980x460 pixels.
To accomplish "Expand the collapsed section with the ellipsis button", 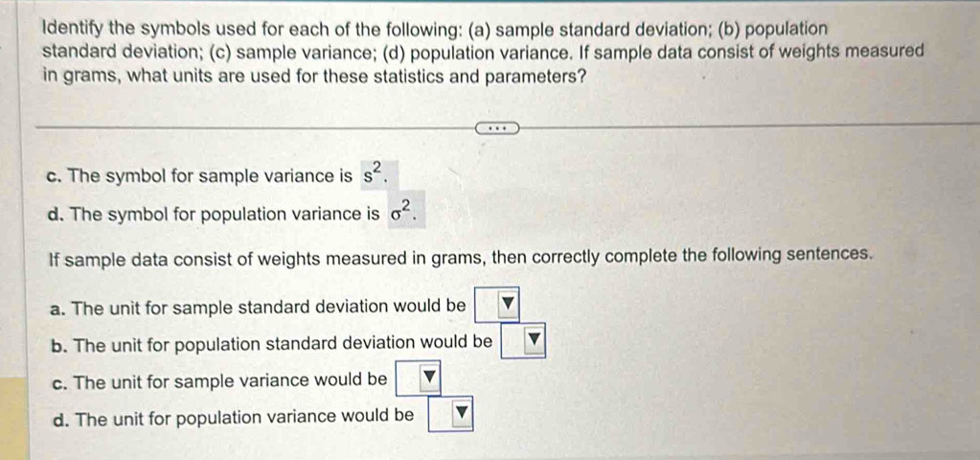I will pyautogui.click(x=497, y=129).
